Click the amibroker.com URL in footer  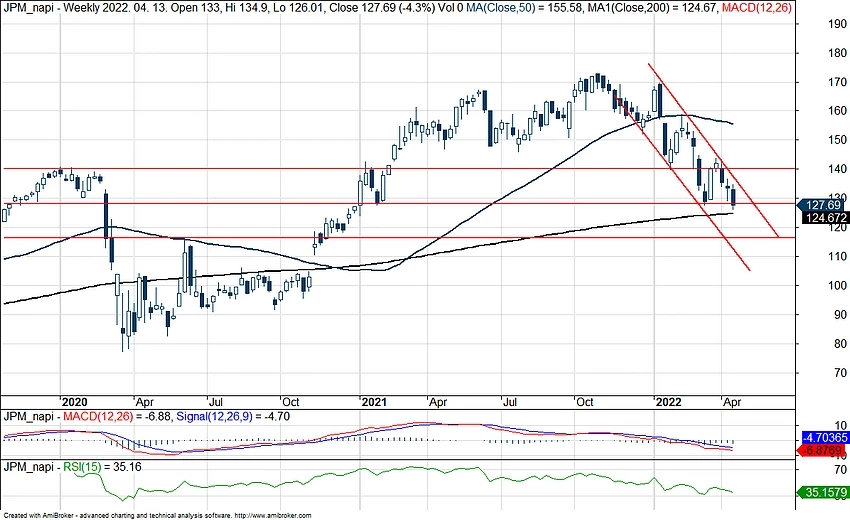coord(275,516)
